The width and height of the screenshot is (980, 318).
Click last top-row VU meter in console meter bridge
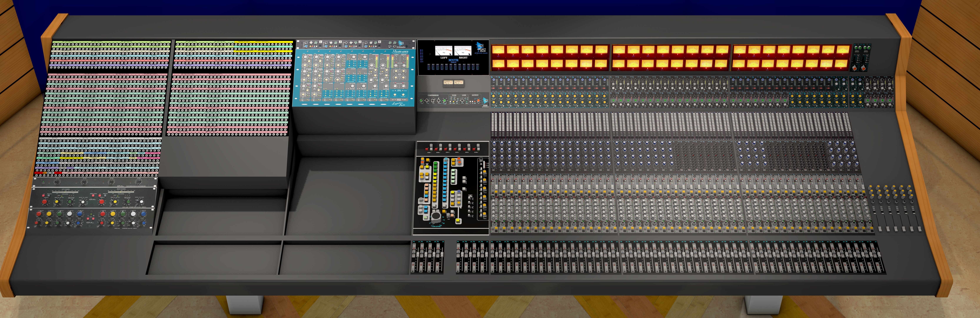pyautogui.click(x=843, y=49)
